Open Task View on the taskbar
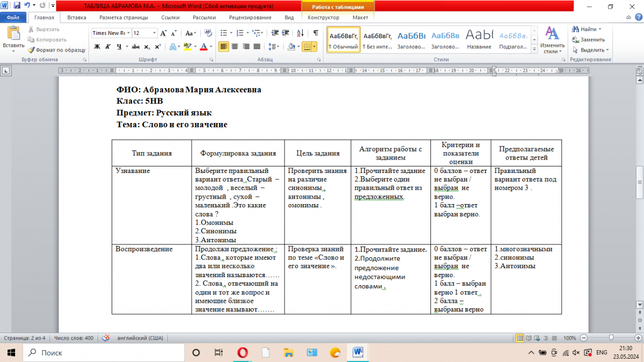644x362 pixels. point(218,352)
